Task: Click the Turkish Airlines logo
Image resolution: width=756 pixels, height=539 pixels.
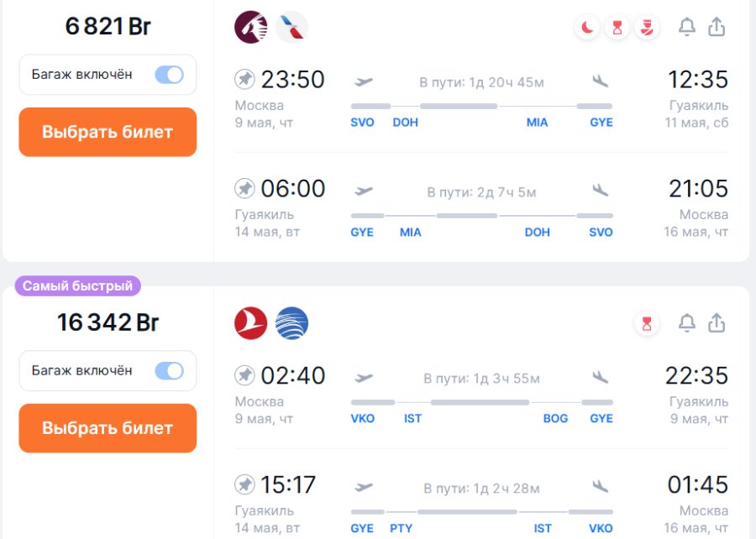Action: pyautogui.click(x=250, y=323)
